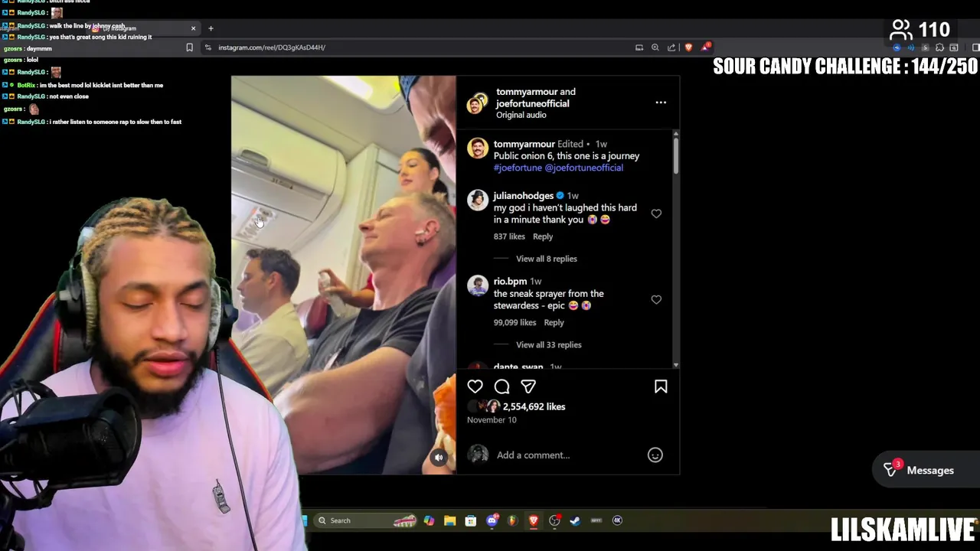Open File Explorer from the taskbar
This screenshot has width=980, height=551.
click(450, 520)
